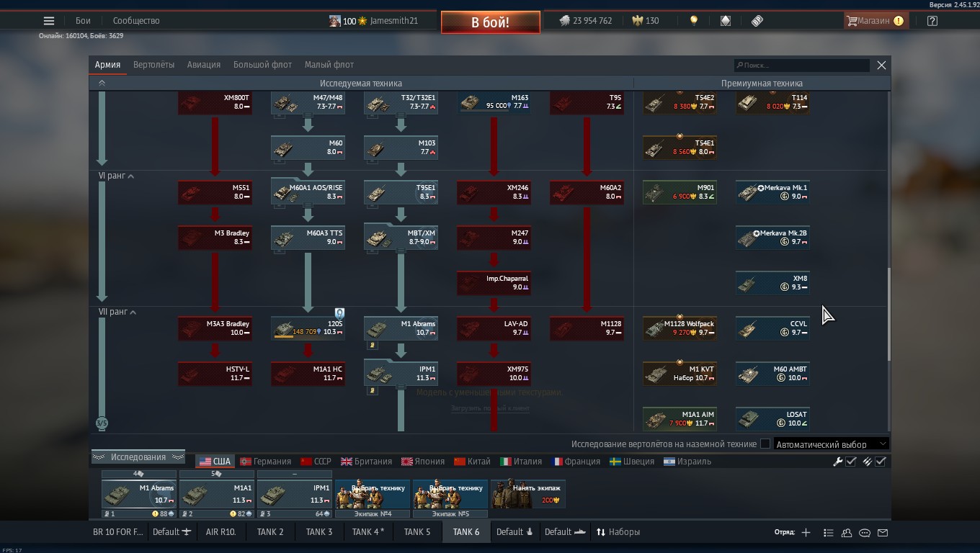Select the Германия country tab

tap(265, 462)
